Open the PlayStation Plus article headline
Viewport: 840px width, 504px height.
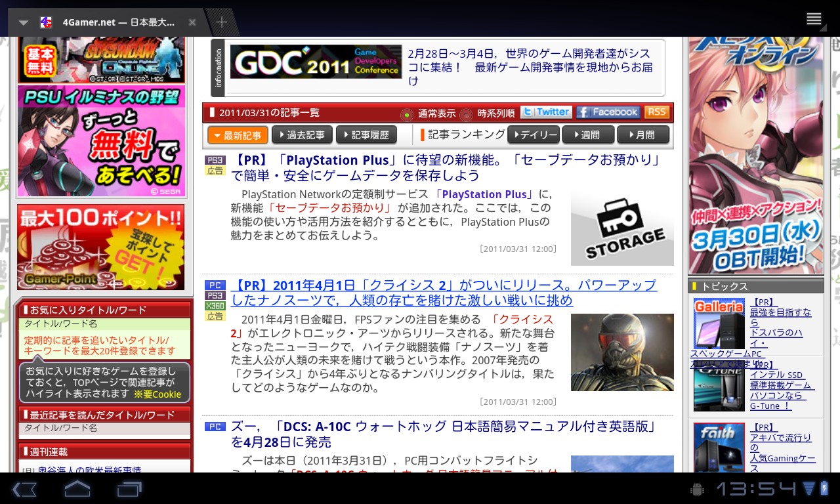pyautogui.click(x=445, y=168)
